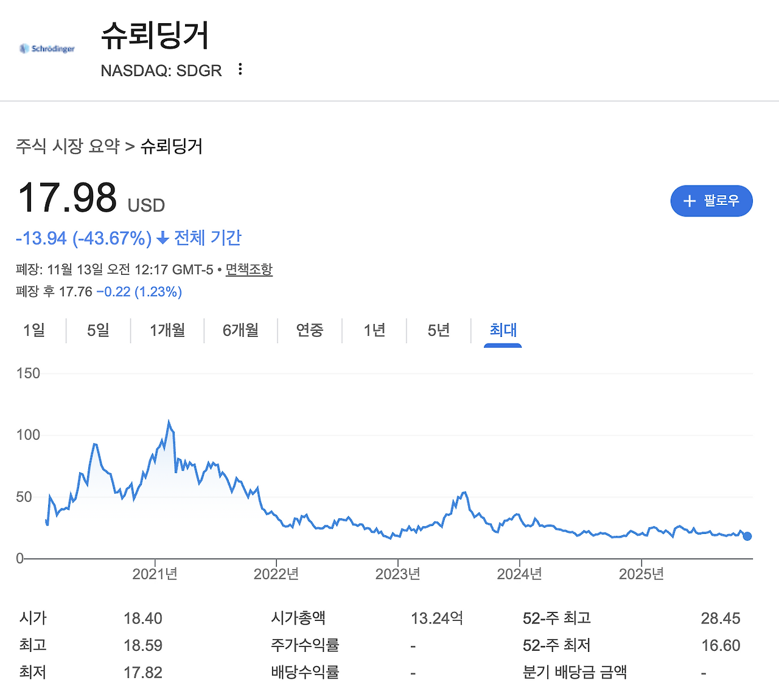Follow the stock using the 팔로우 button
The width and height of the screenshot is (779, 700).
click(x=711, y=201)
